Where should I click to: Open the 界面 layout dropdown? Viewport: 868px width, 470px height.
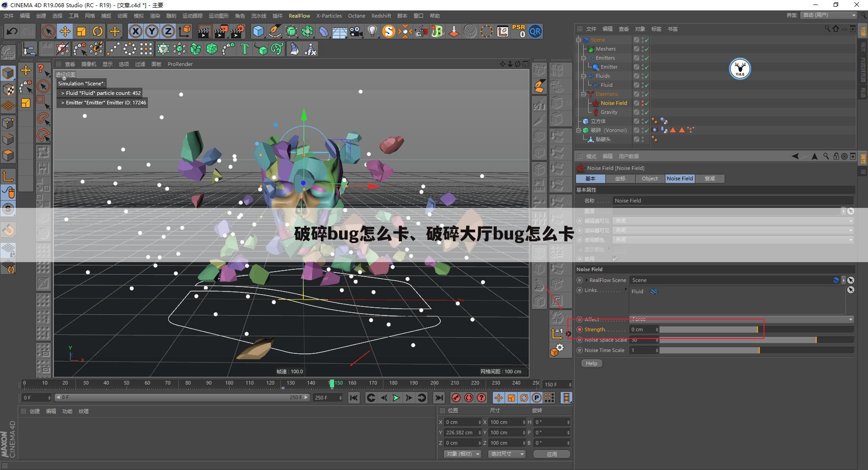[x=829, y=15]
